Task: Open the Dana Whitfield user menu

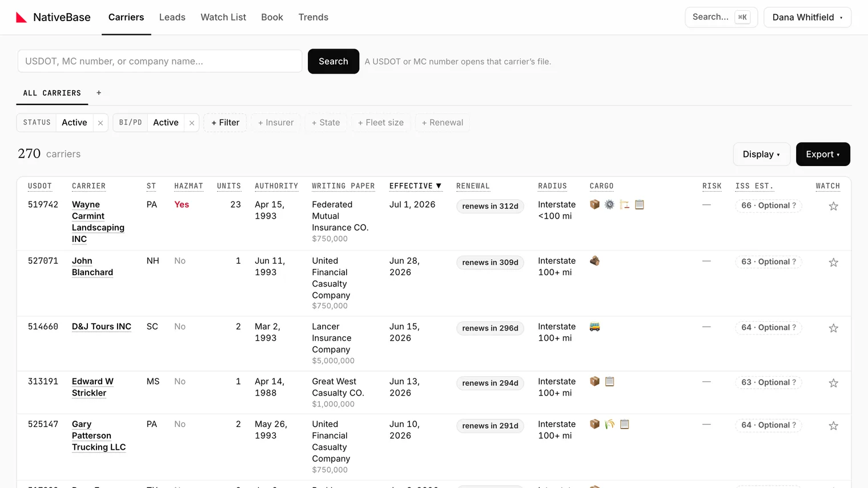Action: (x=807, y=17)
